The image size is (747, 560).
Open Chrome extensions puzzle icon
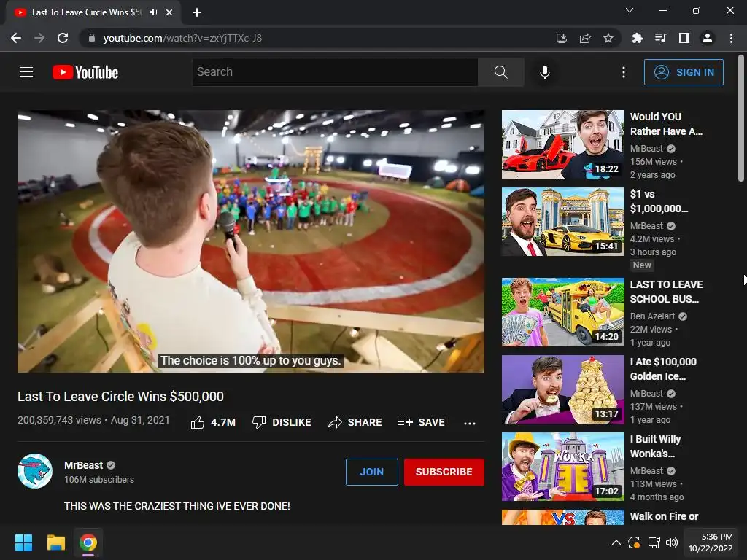coord(638,38)
